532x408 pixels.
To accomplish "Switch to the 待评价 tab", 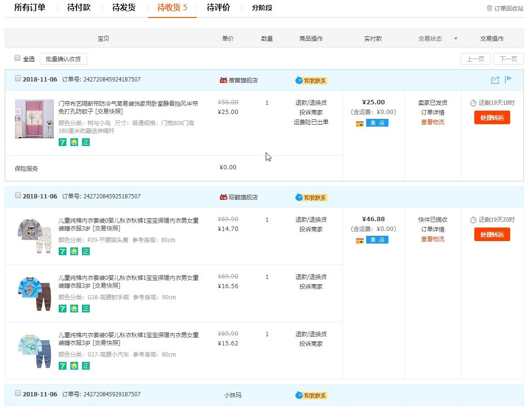I will click(x=218, y=8).
